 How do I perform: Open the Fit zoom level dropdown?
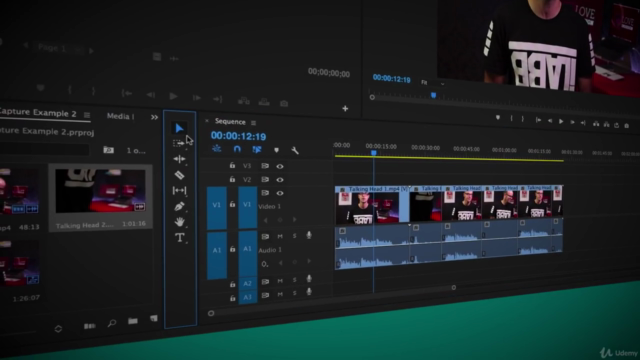point(433,83)
